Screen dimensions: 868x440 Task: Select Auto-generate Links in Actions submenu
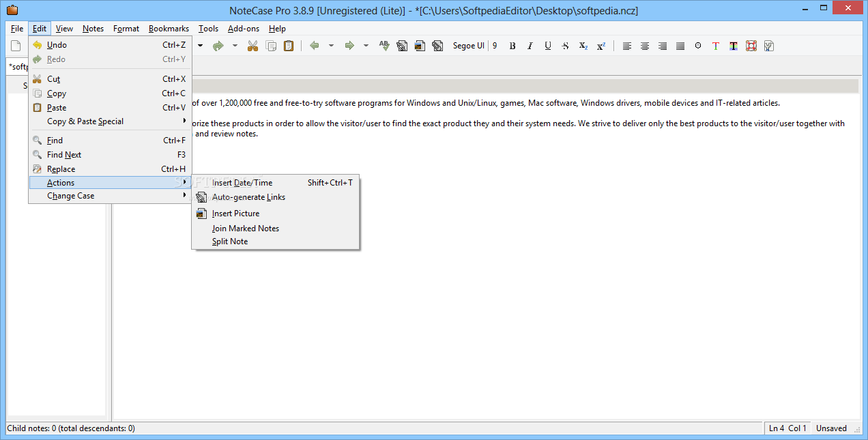276,197
